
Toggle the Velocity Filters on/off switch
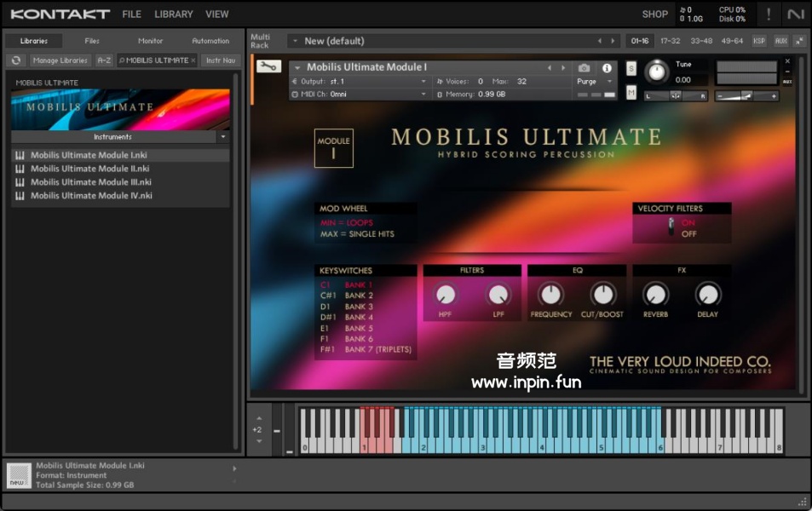point(671,227)
